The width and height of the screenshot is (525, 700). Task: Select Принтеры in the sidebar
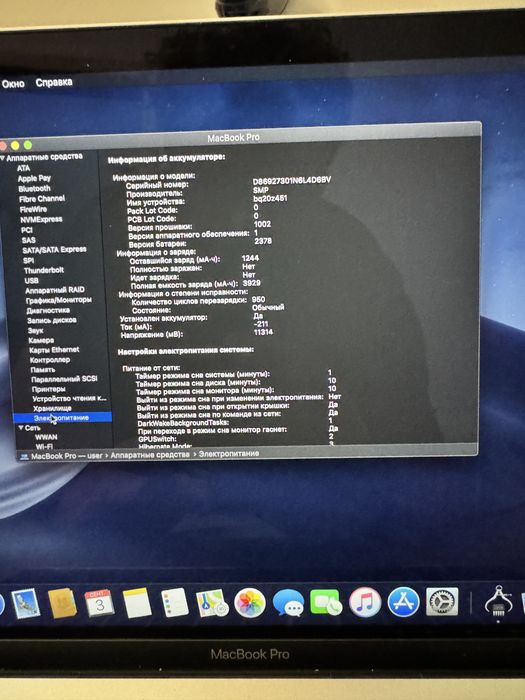(x=49, y=389)
